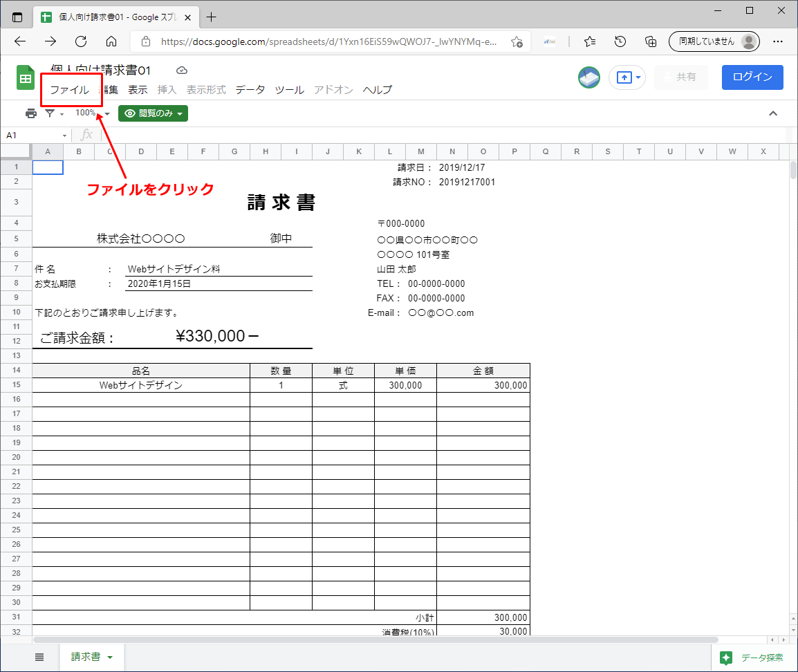Open the filter views icon
798x672 pixels.
coord(48,112)
